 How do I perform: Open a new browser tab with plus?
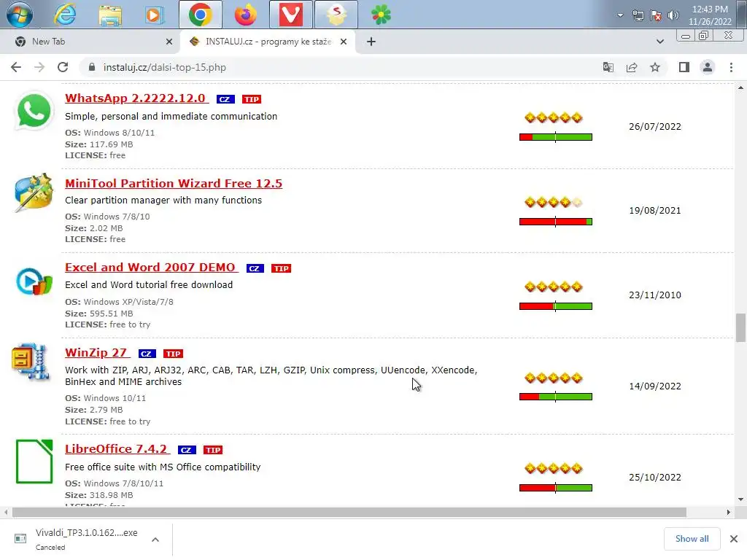371,42
